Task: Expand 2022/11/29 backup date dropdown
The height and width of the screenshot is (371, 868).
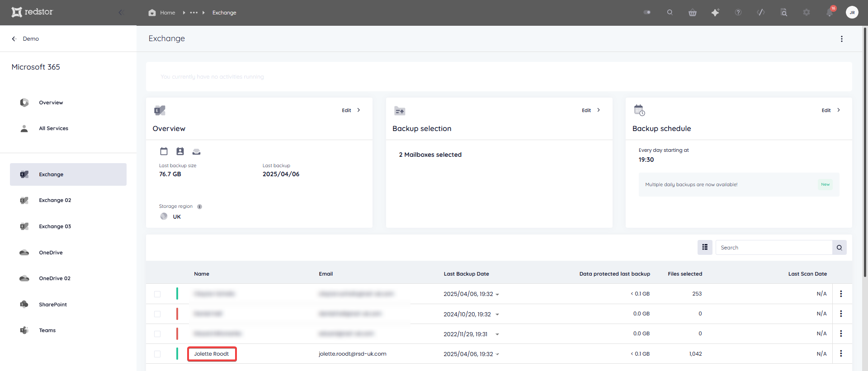Action: [x=497, y=334]
